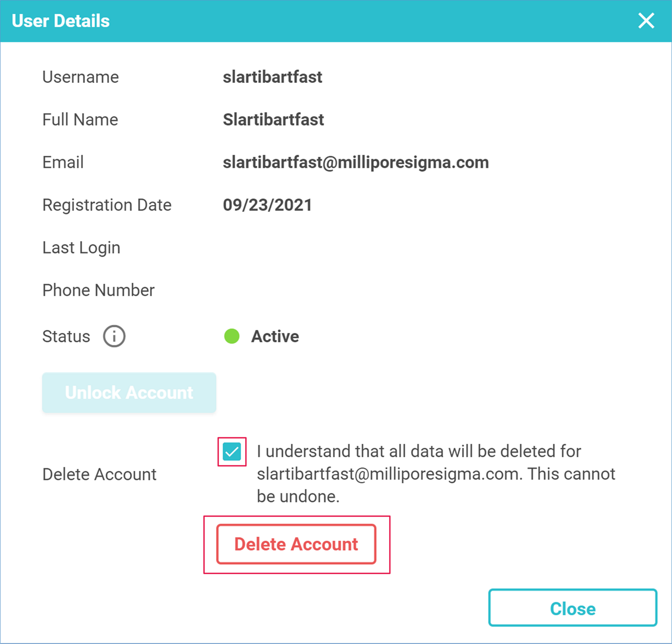672x644 pixels.
Task: Click the Username field label
Action: (x=80, y=77)
